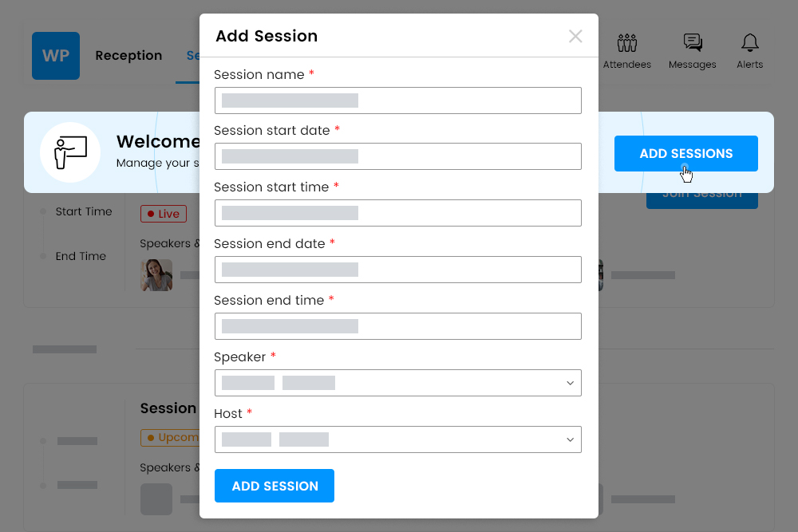Click the Join Session button
Viewport: 798px width, 532px height.
[702, 199]
